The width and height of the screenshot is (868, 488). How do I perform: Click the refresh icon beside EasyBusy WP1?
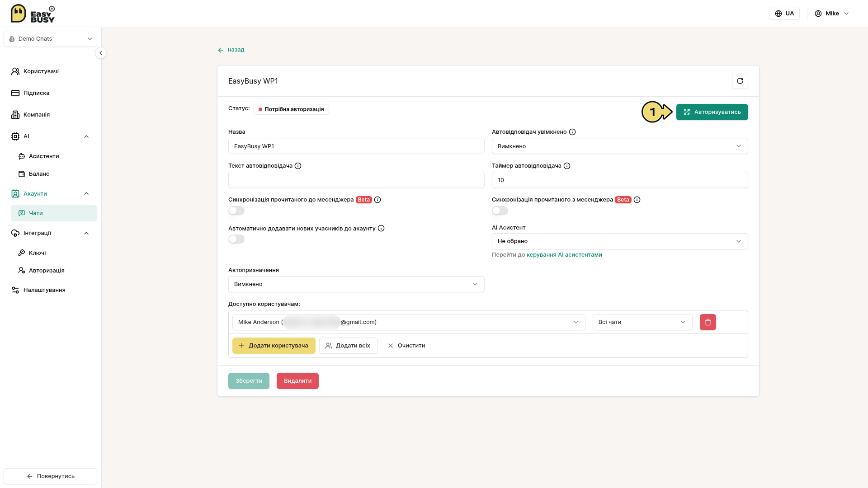tap(740, 81)
